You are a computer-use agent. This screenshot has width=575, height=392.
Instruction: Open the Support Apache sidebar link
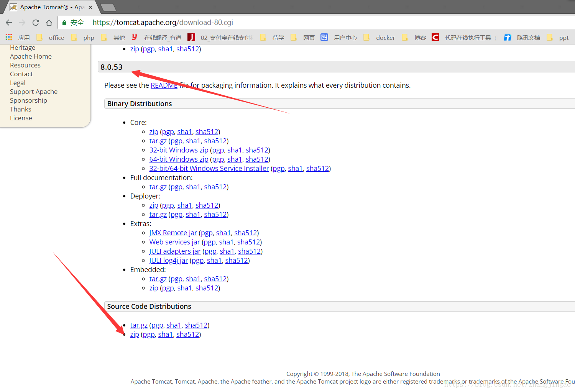[x=34, y=92]
